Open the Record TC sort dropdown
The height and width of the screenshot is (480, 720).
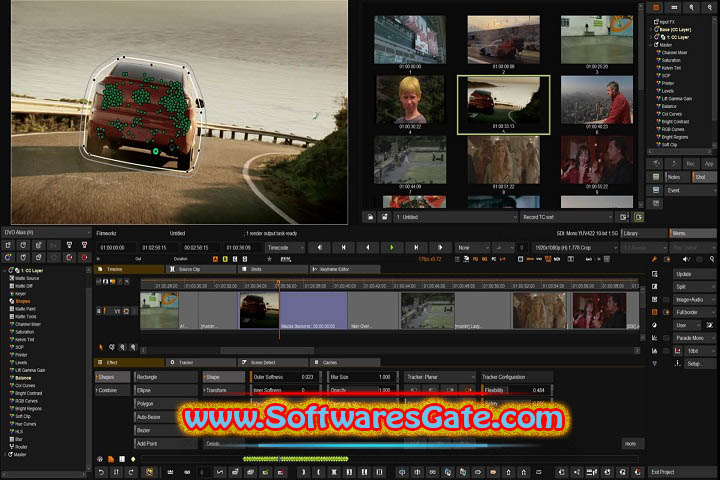[567, 217]
